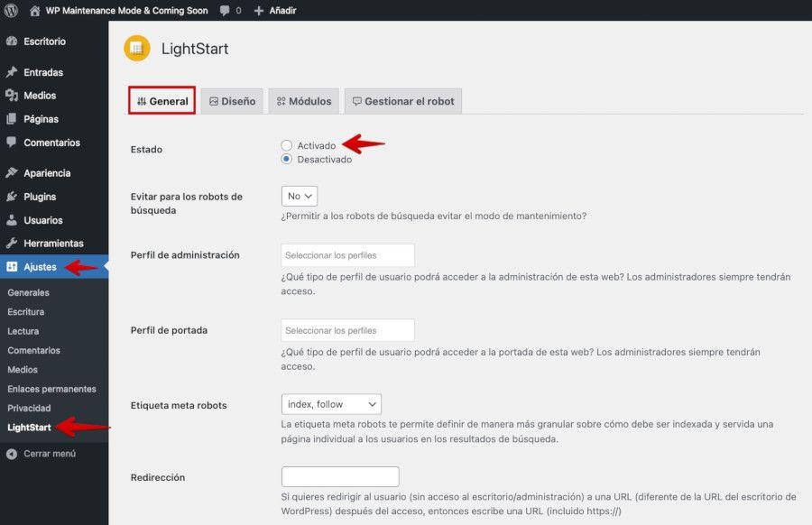Open Privacidad submenu item
Image resolution: width=812 pixels, height=525 pixels.
pos(29,408)
